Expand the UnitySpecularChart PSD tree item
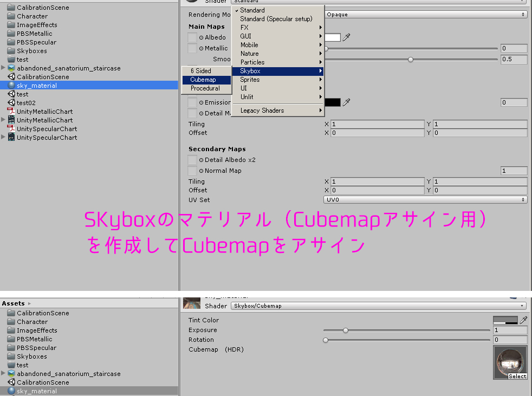Image resolution: width=532 pixels, height=396 pixels. click(3, 137)
